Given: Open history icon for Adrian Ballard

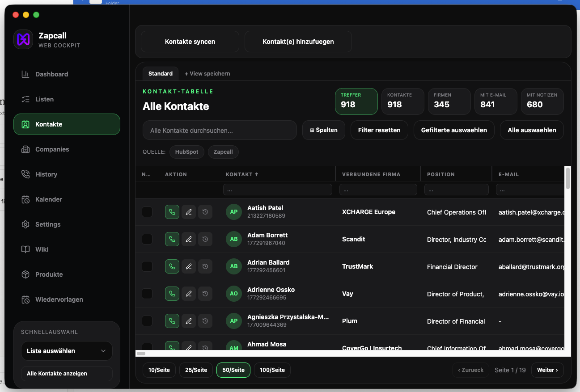Looking at the screenshot, I should (205, 266).
